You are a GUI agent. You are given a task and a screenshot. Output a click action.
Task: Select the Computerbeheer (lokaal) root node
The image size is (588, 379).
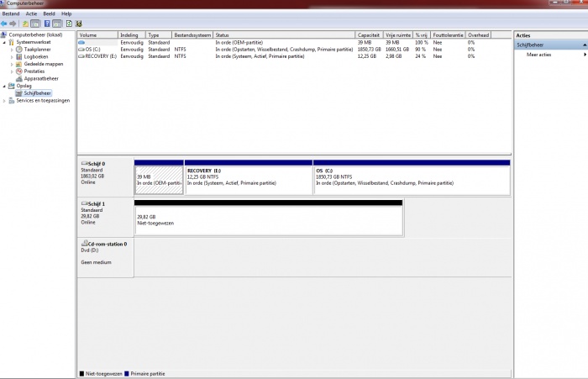(35, 34)
